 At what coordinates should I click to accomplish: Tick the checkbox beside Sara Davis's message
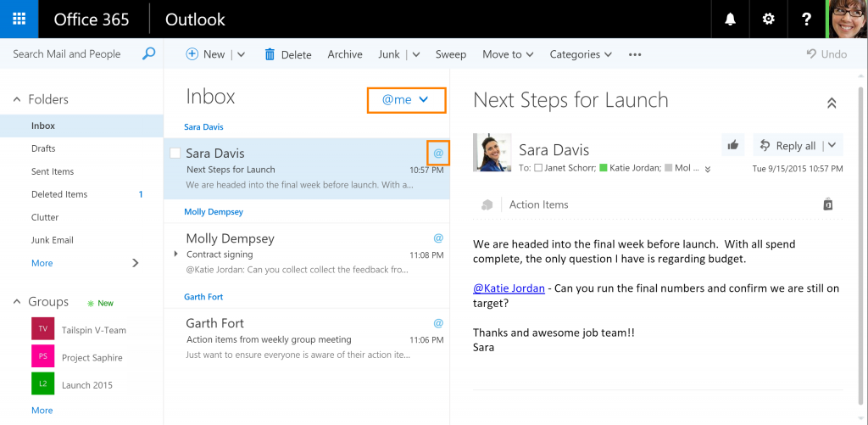[x=175, y=154]
